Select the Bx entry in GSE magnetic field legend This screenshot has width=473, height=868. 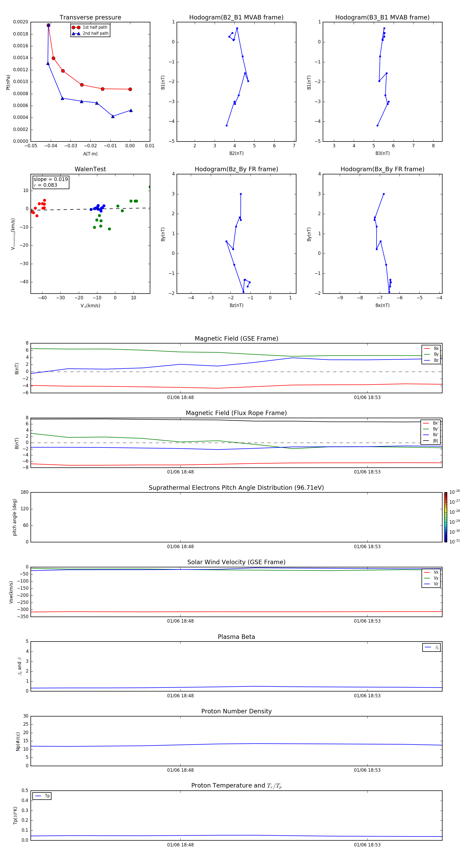[431, 349]
